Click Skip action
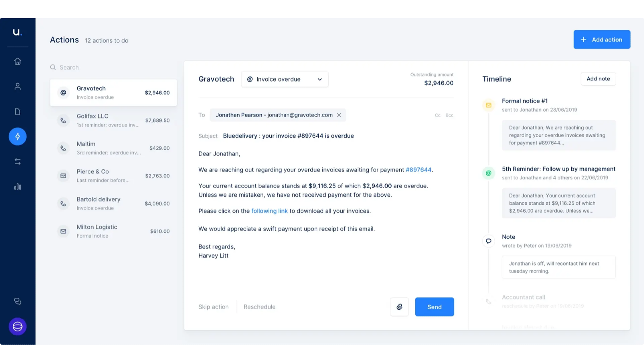Viewport: 644px width, 362px height. [x=213, y=307]
